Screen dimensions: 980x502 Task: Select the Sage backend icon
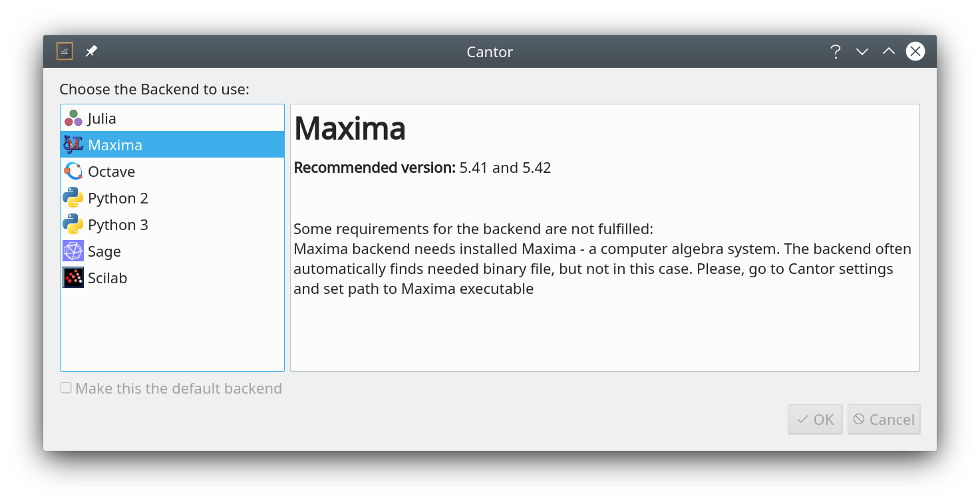(x=73, y=251)
